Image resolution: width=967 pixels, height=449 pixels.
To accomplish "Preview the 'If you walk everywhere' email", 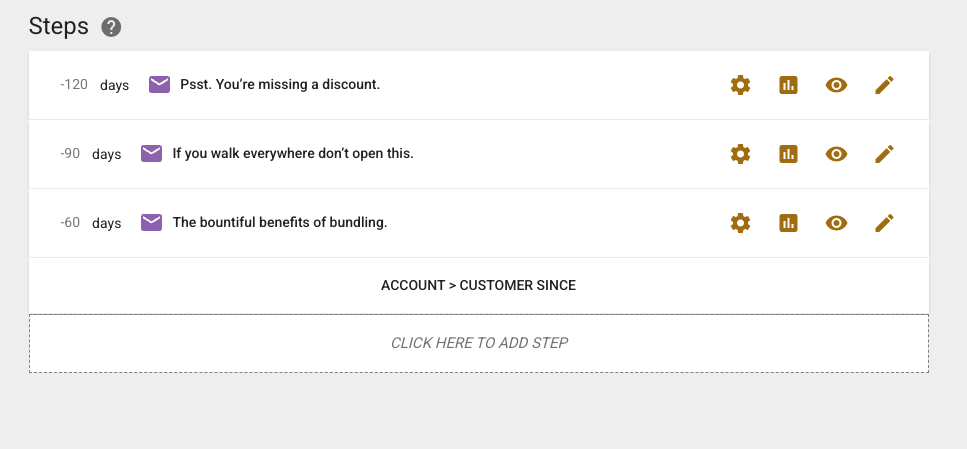I will (x=836, y=154).
